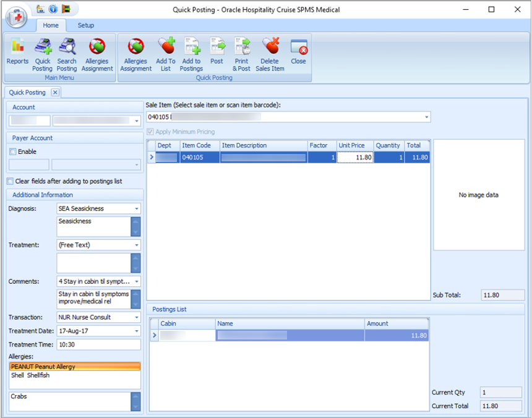Select the Delete Sales Item icon
532x418 pixels.
pos(269,53)
